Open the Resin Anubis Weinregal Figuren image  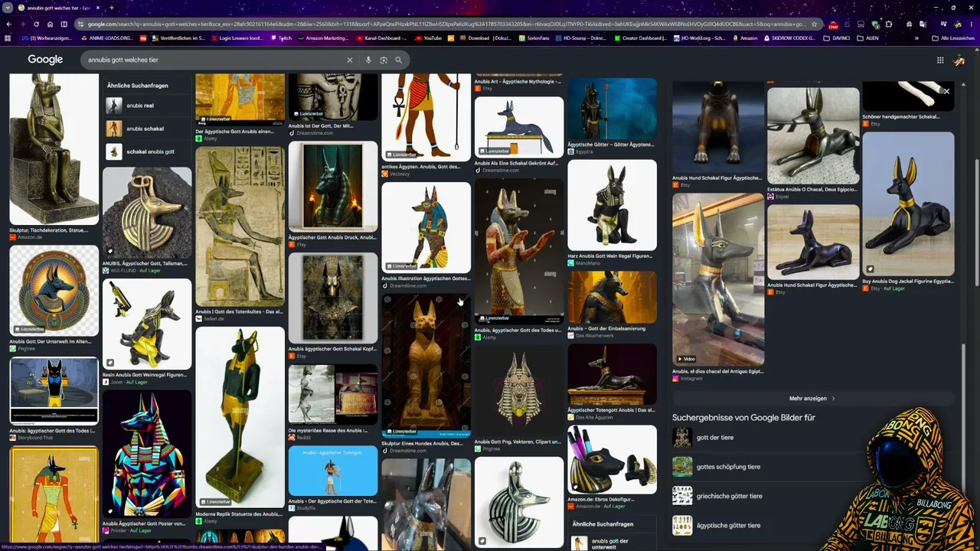[x=147, y=324]
